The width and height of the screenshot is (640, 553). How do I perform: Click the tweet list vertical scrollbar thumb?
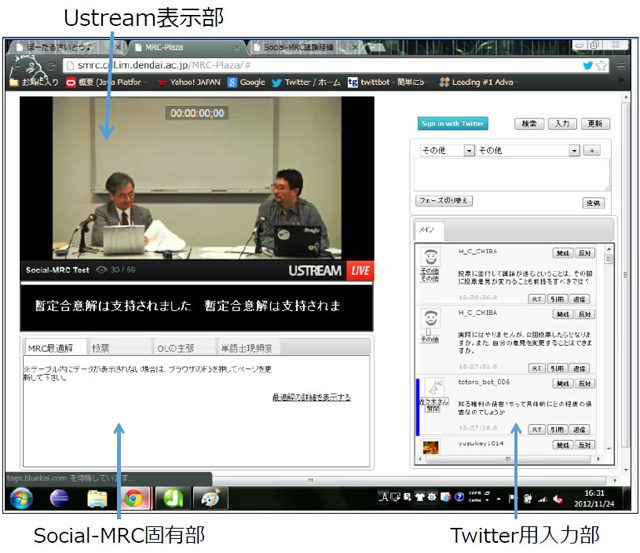coord(609,259)
